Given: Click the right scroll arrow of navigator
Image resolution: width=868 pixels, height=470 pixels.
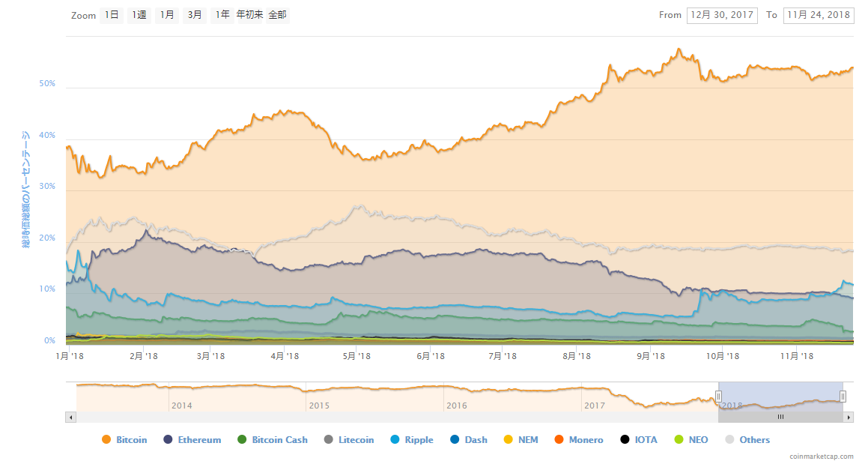Looking at the screenshot, I should tap(849, 417).
